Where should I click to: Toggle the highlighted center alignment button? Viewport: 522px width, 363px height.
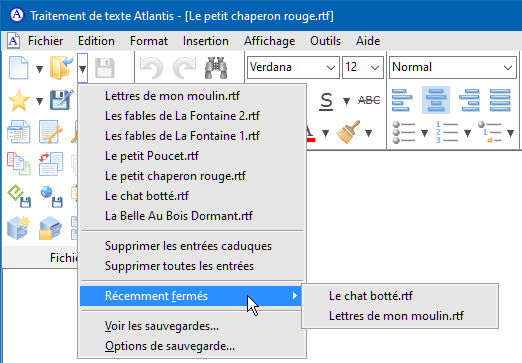click(x=436, y=100)
